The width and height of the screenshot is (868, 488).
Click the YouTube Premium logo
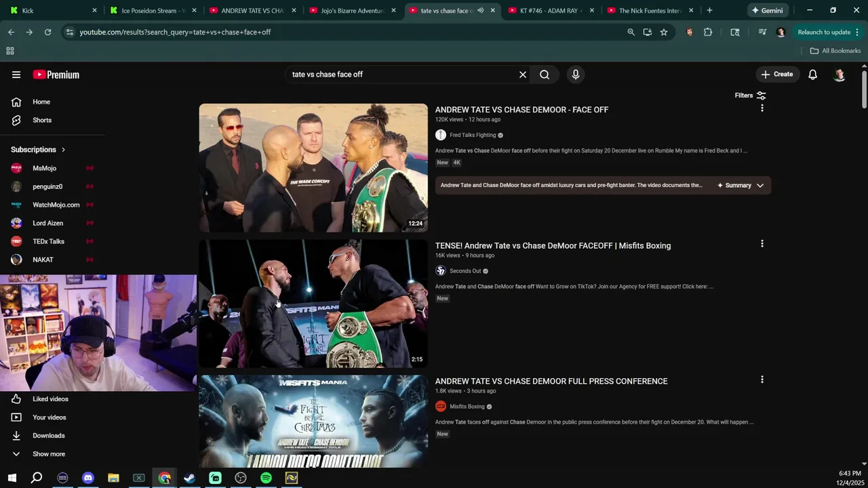(x=56, y=75)
